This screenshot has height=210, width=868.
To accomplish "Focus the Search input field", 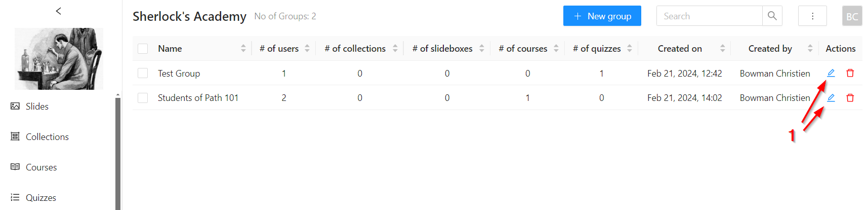I will pyautogui.click(x=709, y=16).
